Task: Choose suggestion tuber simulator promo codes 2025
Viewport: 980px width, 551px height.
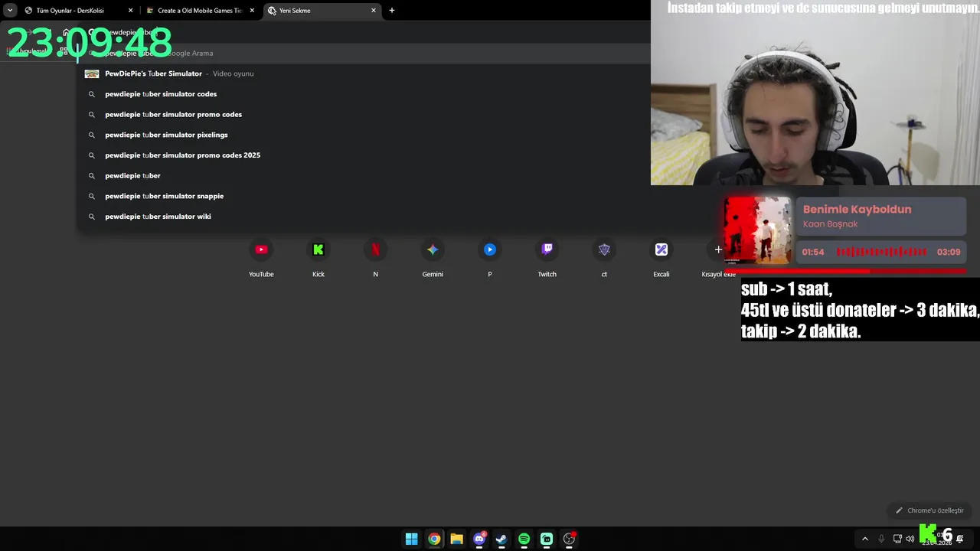Action: click(363, 155)
